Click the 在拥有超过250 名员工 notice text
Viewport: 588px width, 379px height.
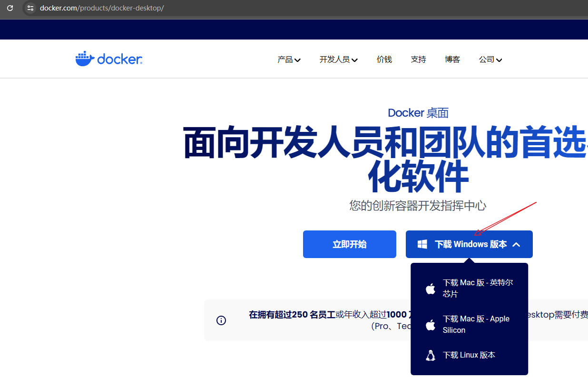(x=292, y=315)
